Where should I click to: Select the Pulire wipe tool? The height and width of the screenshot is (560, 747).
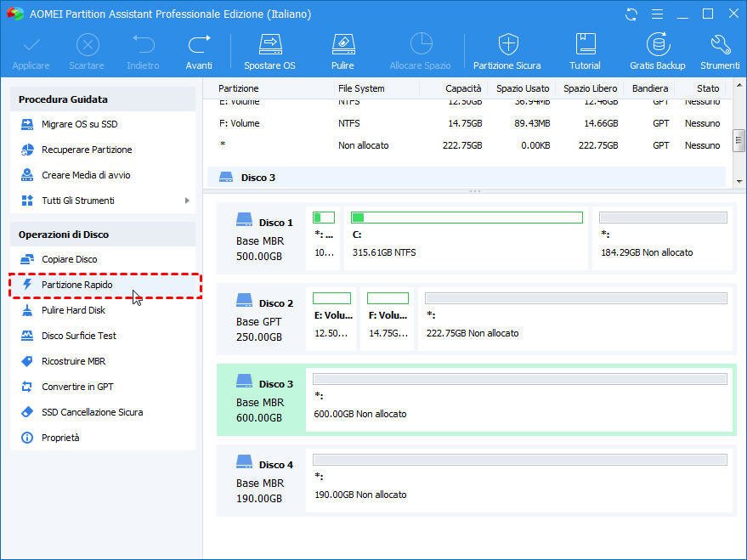point(343,52)
